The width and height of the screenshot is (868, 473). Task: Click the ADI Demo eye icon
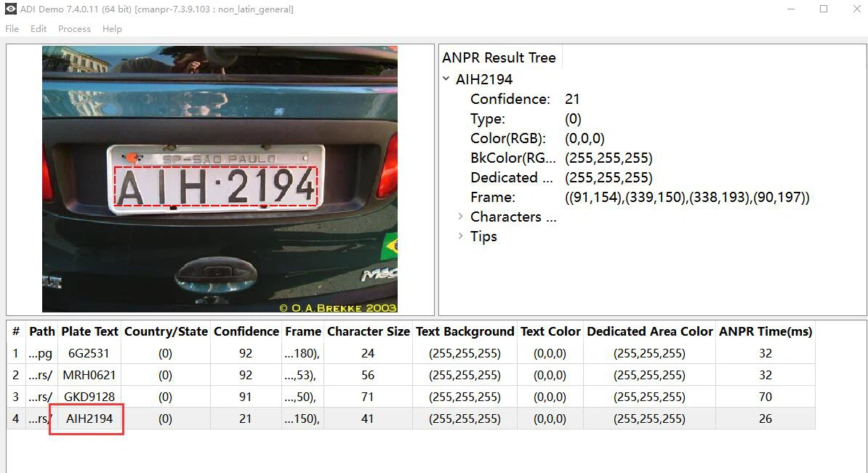pos(11,9)
